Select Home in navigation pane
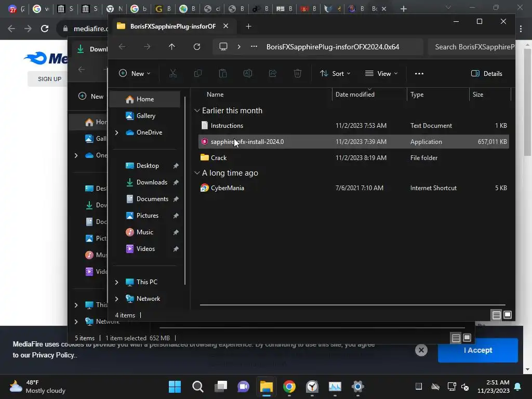The image size is (532, 399). tap(145, 99)
